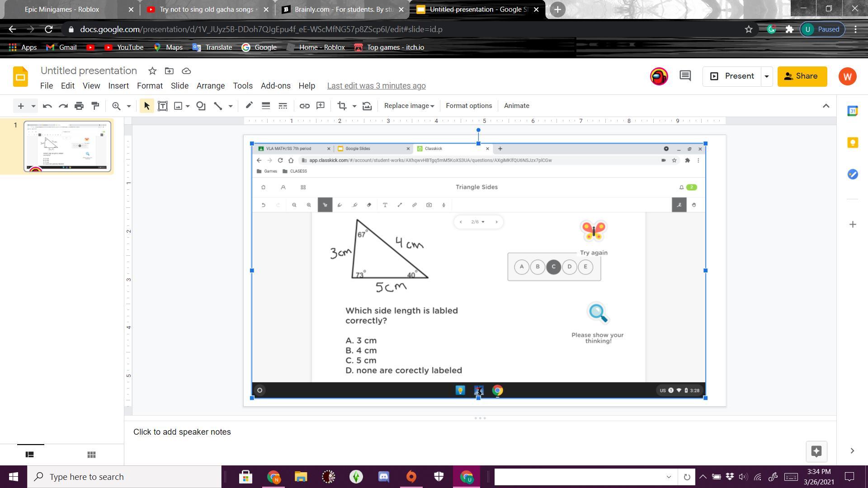This screenshot has width=868, height=488.
Task: Open the Present options dropdown arrow
Action: click(x=766, y=76)
